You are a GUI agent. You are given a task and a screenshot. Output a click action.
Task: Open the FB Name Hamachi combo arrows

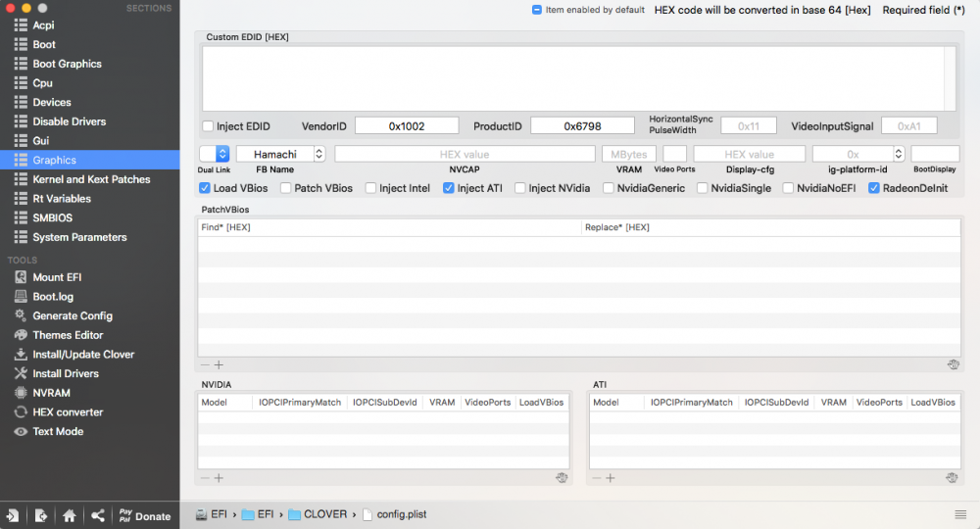pyautogui.click(x=318, y=154)
